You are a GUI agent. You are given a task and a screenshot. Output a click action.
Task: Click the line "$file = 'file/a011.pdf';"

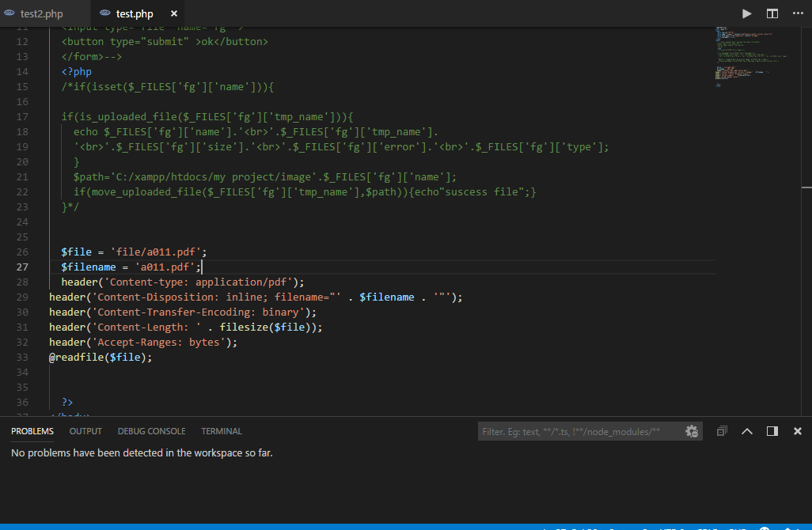pos(134,252)
